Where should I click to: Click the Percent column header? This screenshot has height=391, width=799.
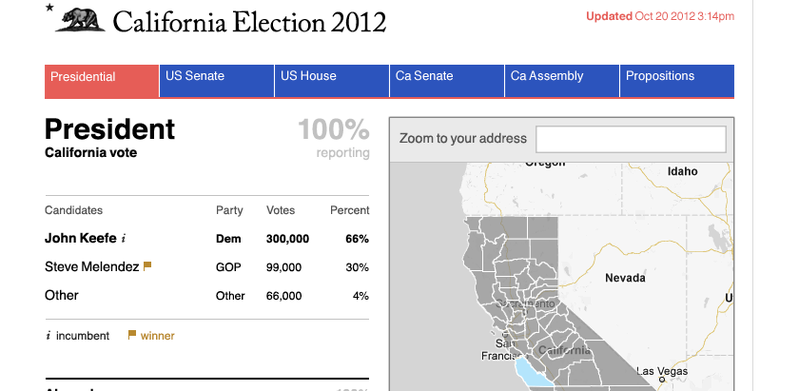point(350,210)
